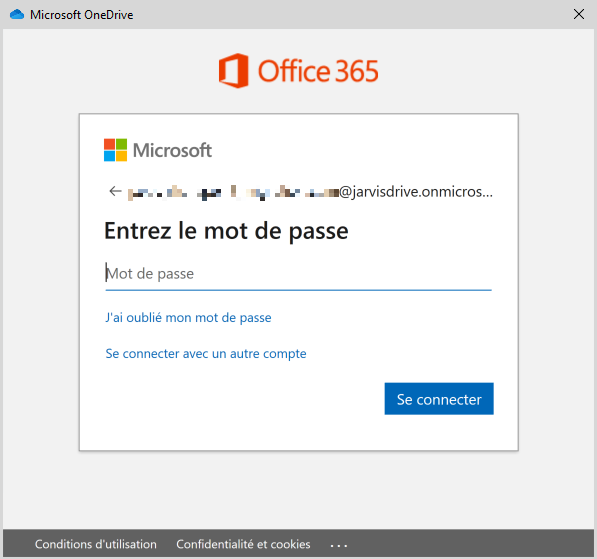Click the @jarvisdrive.onmicros... domain text
The width and height of the screenshot is (597, 559).
click(416, 192)
